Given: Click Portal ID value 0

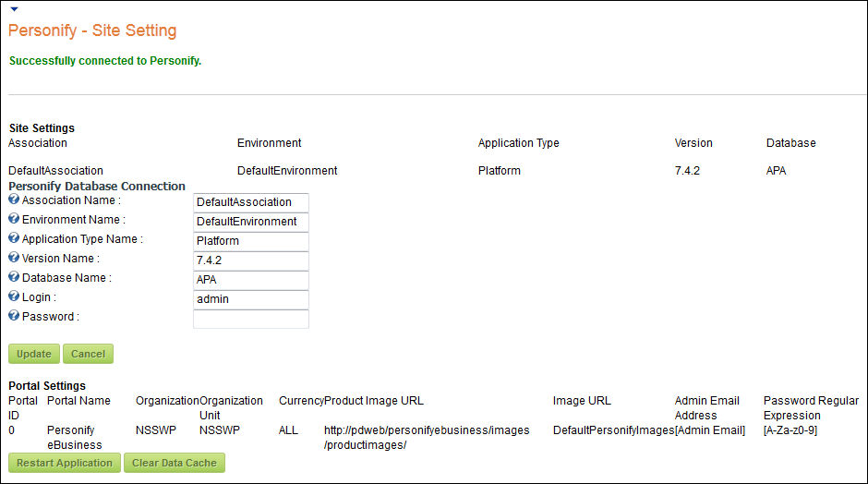Looking at the screenshot, I should (x=12, y=430).
